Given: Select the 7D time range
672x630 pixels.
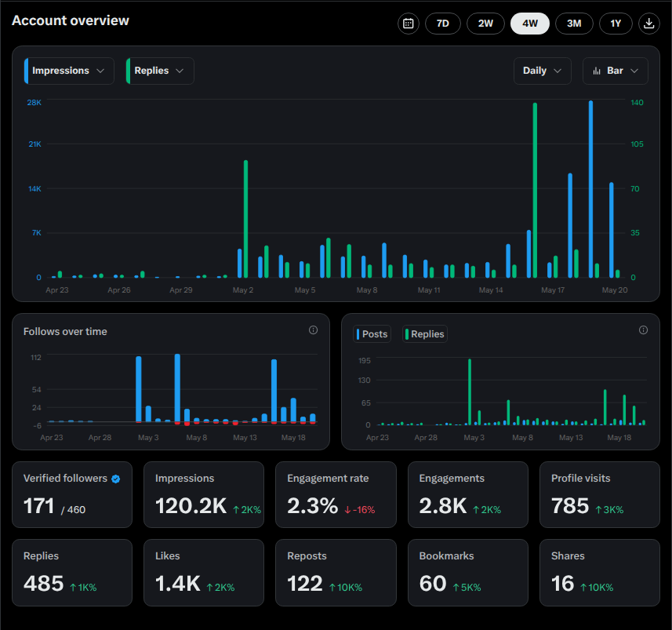Looking at the screenshot, I should pyautogui.click(x=443, y=24).
